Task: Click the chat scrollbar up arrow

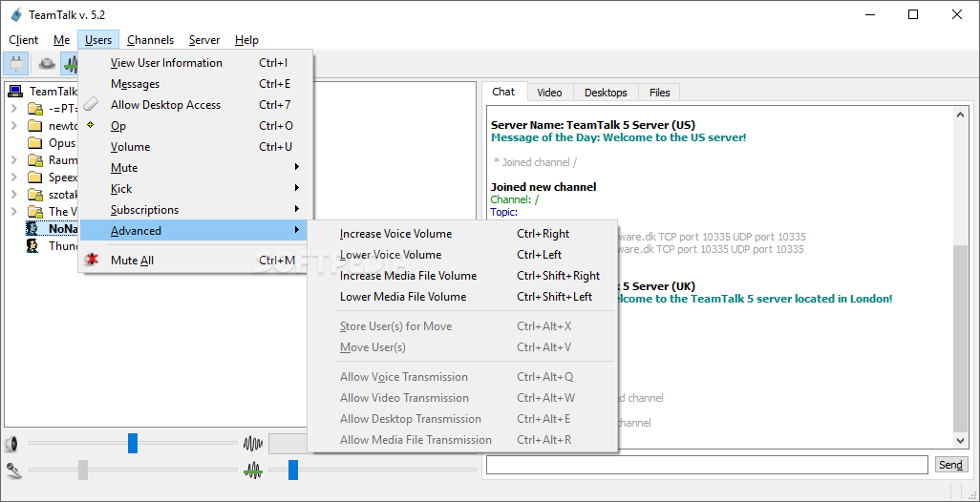Action: pos(961,114)
